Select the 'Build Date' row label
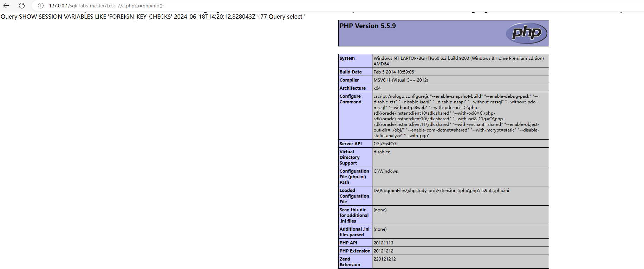The height and width of the screenshot is (269, 644). tap(351, 72)
